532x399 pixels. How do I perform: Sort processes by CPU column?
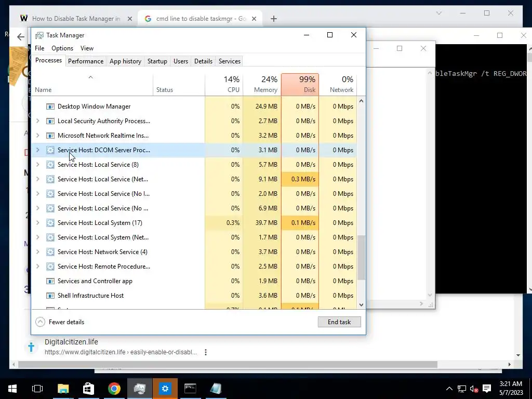point(224,85)
